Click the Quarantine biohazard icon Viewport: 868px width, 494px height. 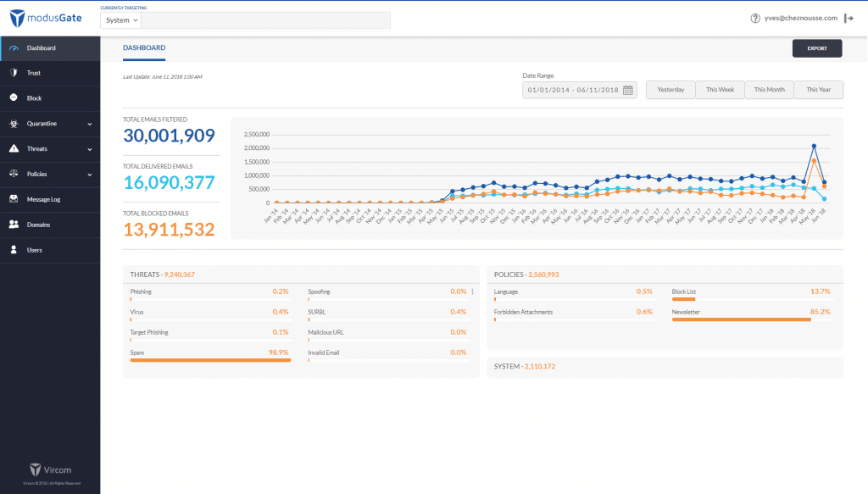tap(14, 124)
